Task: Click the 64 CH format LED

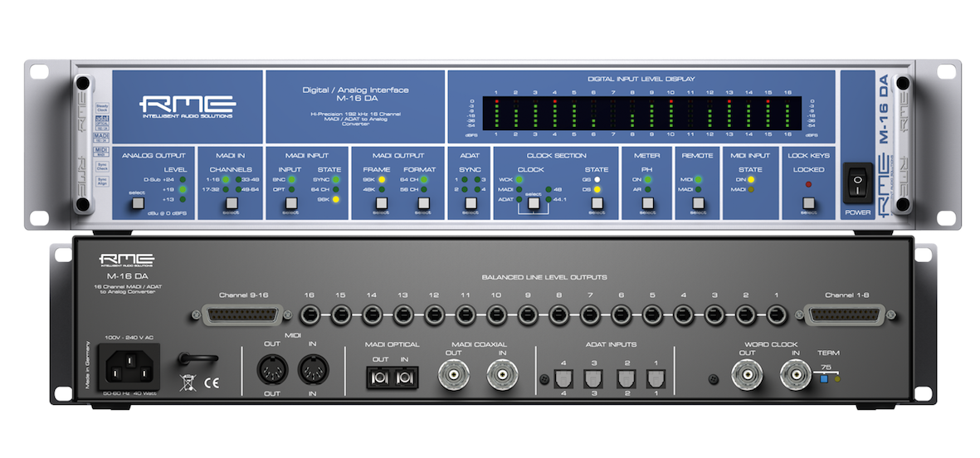Action: 424,179
